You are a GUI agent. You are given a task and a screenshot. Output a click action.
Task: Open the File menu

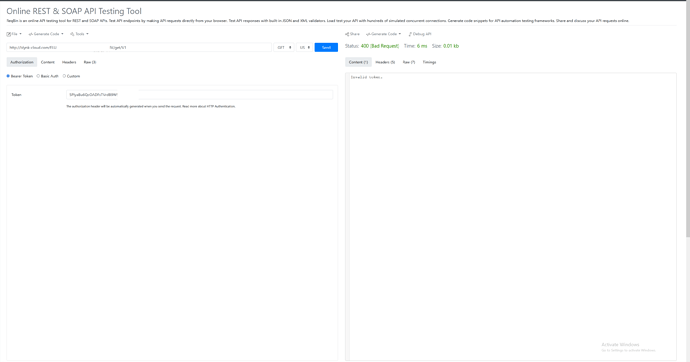pyautogui.click(x=14, y=34)
